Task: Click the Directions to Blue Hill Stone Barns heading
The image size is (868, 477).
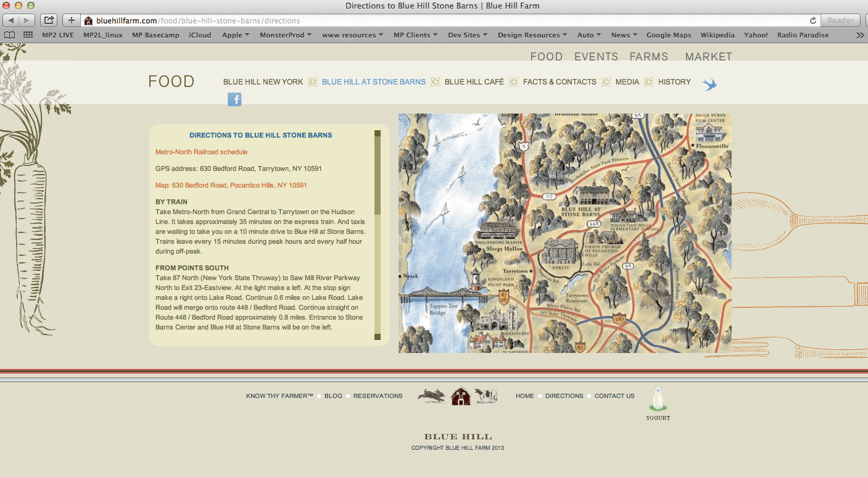Action: 261,135
